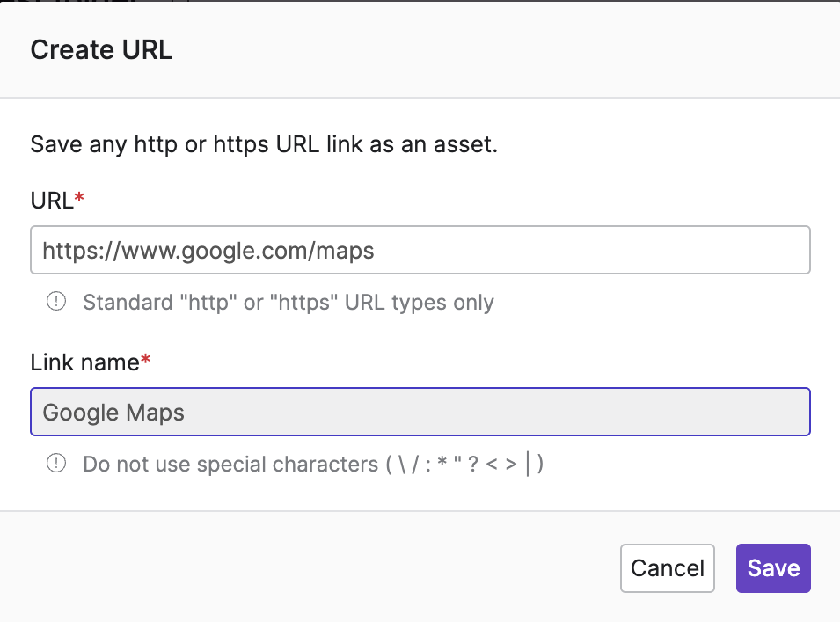Click the special characters list in parentheses

pos(464,464)
